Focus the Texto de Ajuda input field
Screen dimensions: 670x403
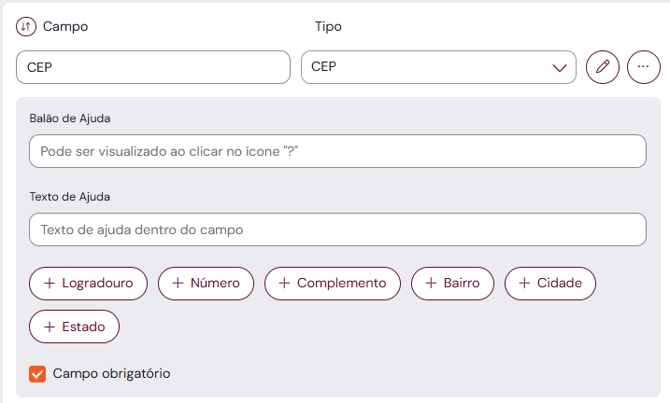click(x=338, y=229)
